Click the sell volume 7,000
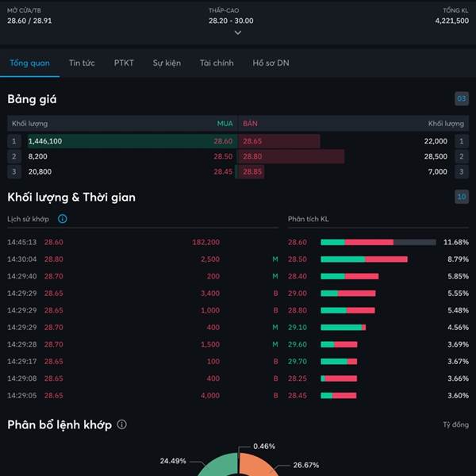476x476 pixels. [437, 171]
